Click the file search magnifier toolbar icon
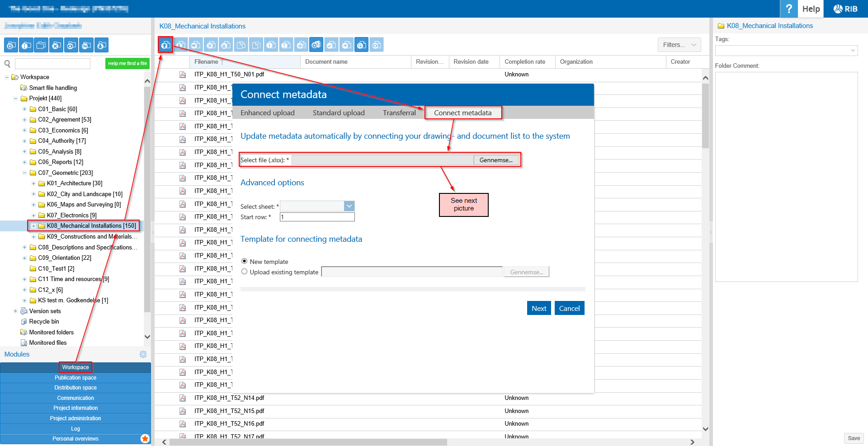Viewport: 868px width, 446px height. pos(362,45)
